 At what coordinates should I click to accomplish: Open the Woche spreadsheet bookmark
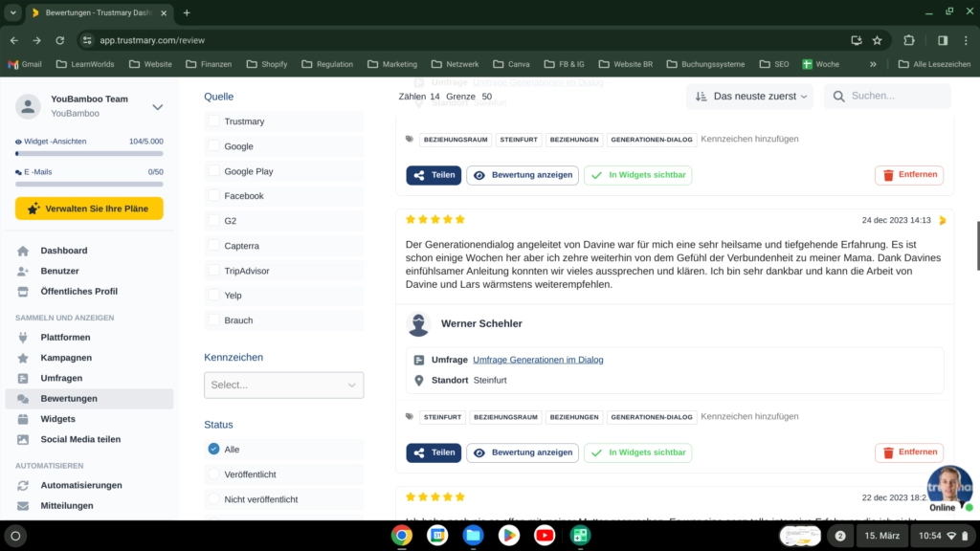[x=820, y=64]
